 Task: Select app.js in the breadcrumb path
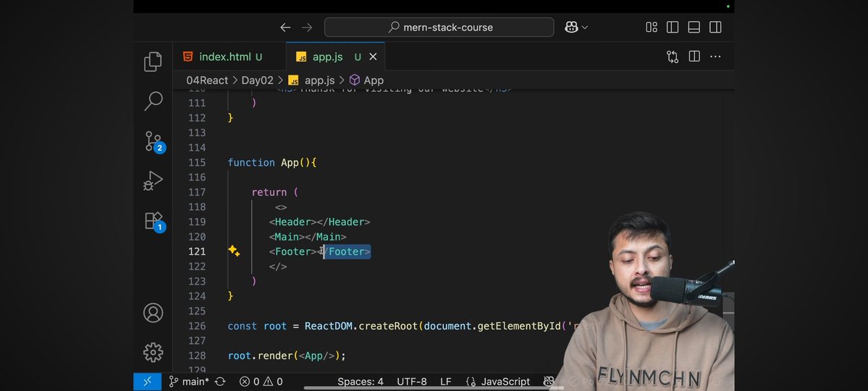(x=319, y=80)
